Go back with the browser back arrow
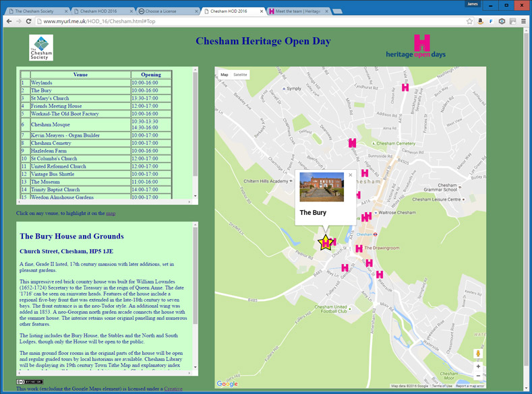The width and height of the screenshot is (532, 394). tap(9, 21)
